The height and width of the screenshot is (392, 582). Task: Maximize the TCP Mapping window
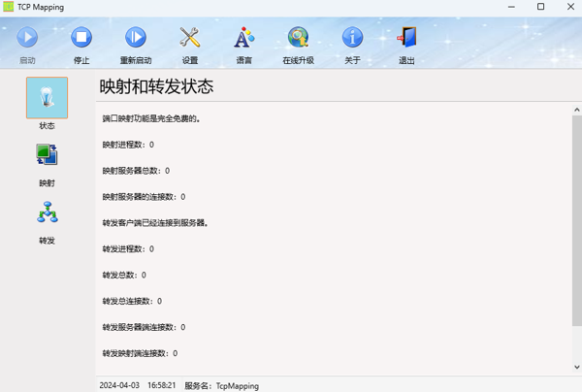(x=540, y=7)
